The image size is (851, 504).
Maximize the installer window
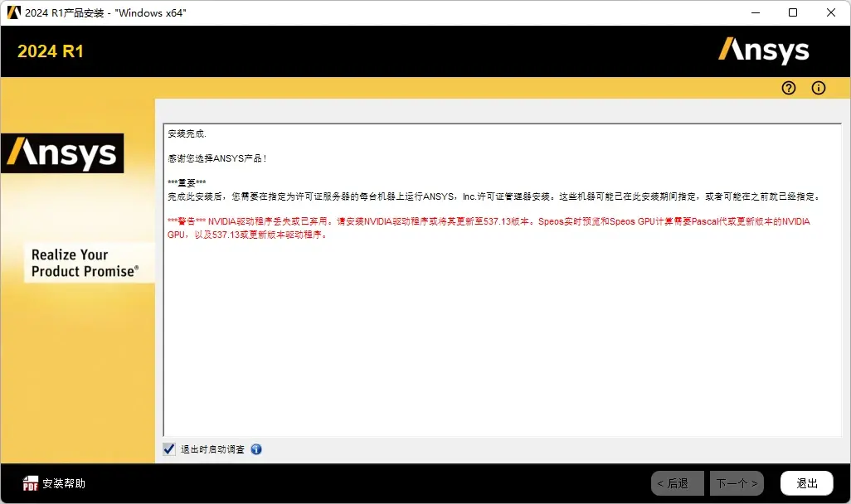pos(793,12)
